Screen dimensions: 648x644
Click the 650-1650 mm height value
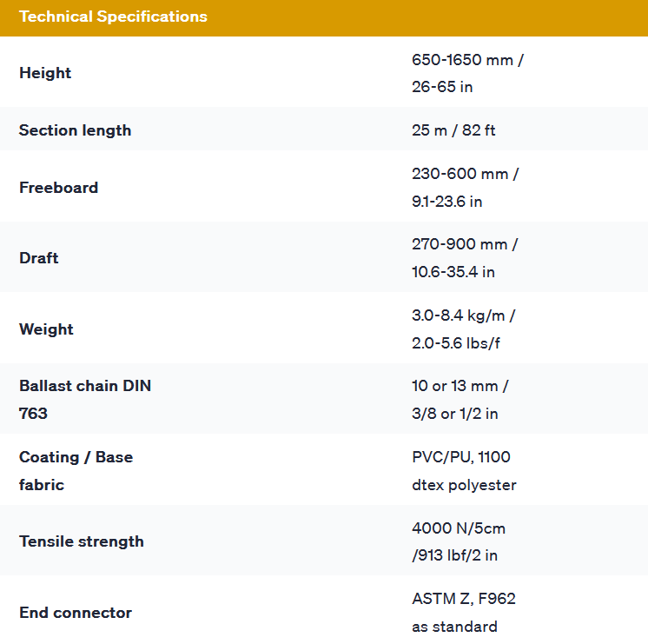tap(467, 60)
